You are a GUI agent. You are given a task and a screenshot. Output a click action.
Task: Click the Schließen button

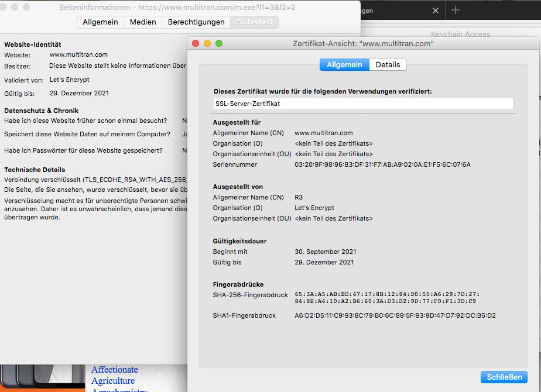coord(504,377)
